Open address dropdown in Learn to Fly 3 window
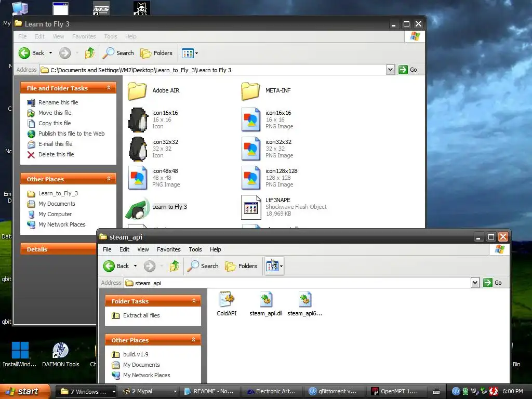Image resolution: width=532 pixels, height=399 pixels. tap(390, 70)
